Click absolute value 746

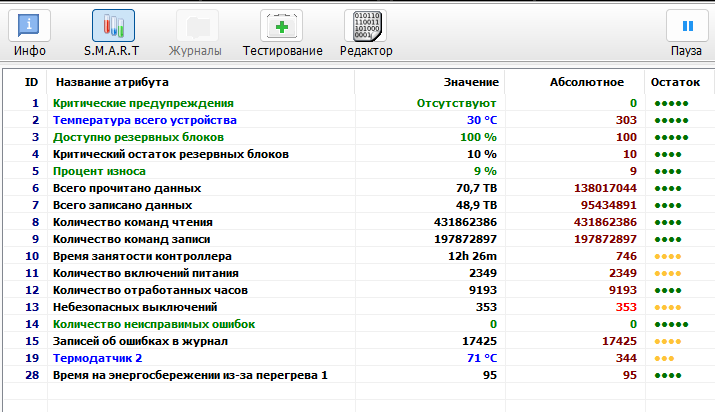click(626, 256)
